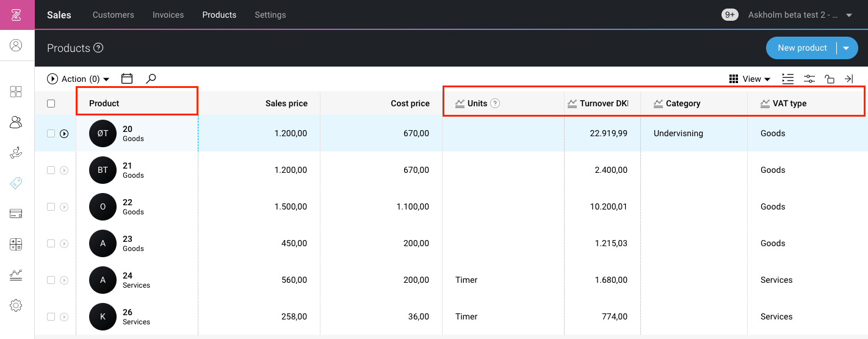Click turnover value 10.200,01
Screen dimensions: 868x339
(x=609, y=206)
